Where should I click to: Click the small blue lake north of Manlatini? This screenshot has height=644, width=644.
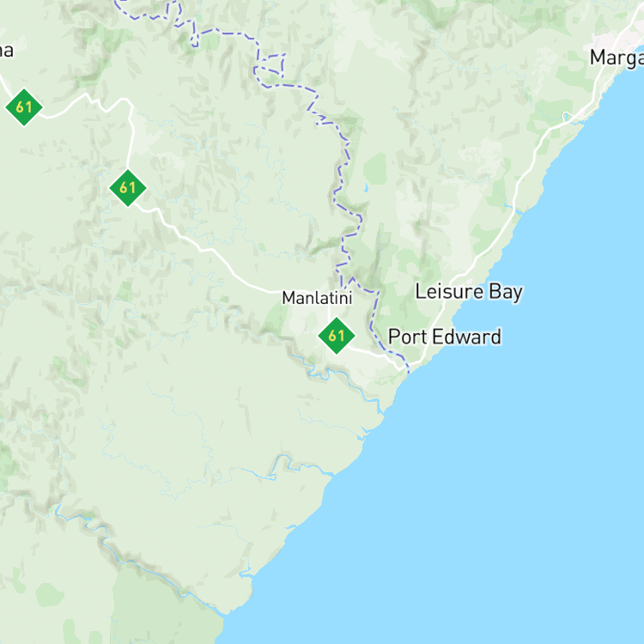[x=366, y=188]
